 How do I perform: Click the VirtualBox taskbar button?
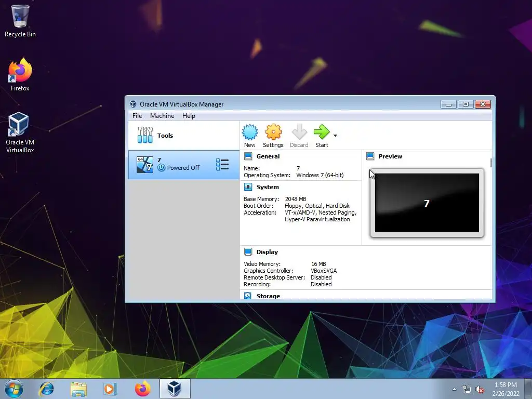pyautogui.click(x=175, y=389)
